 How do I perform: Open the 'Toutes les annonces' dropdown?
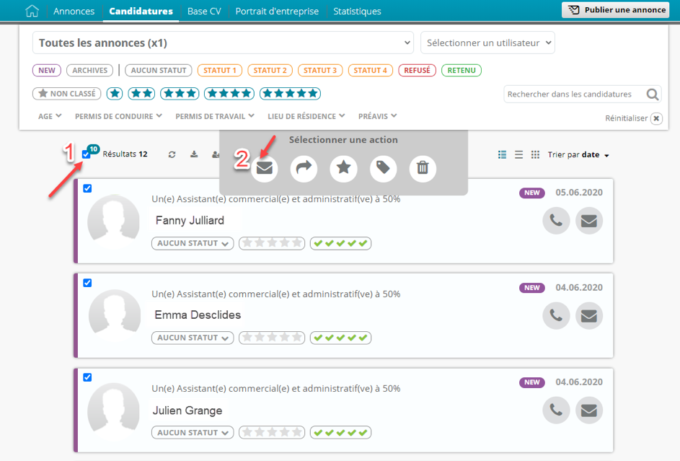pyautogui.click(x=223, y=43)
